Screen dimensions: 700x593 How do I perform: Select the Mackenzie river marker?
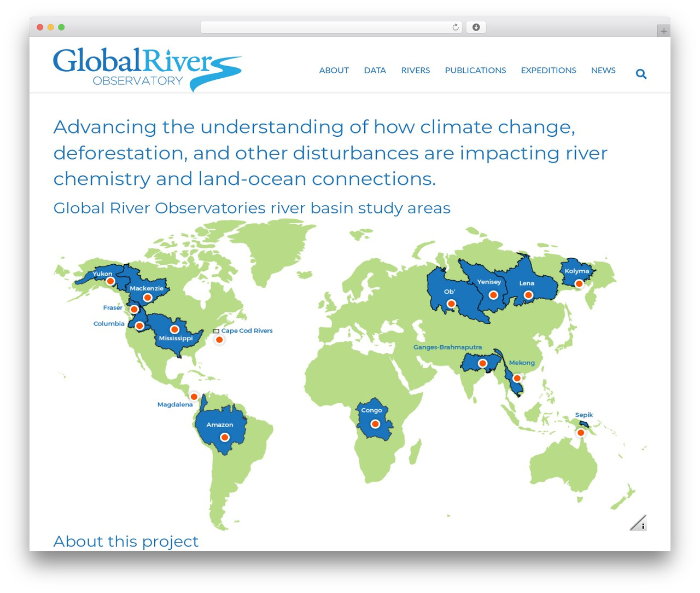[147, 298]
